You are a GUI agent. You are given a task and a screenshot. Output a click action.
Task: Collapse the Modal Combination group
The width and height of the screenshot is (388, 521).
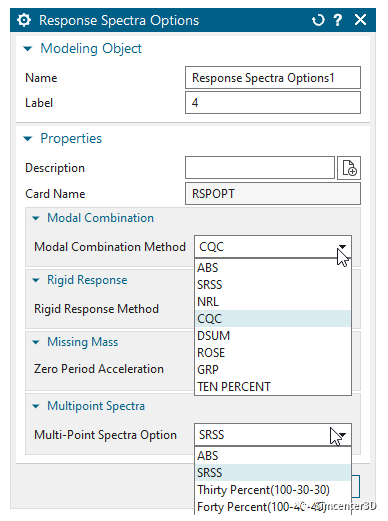[36, 218]
